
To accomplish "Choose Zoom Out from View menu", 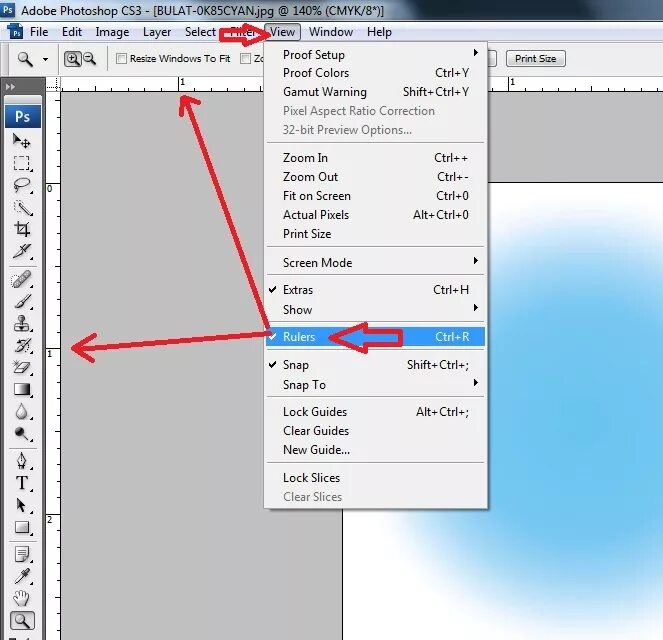I will pyautogui.click(x=375, y=177).
